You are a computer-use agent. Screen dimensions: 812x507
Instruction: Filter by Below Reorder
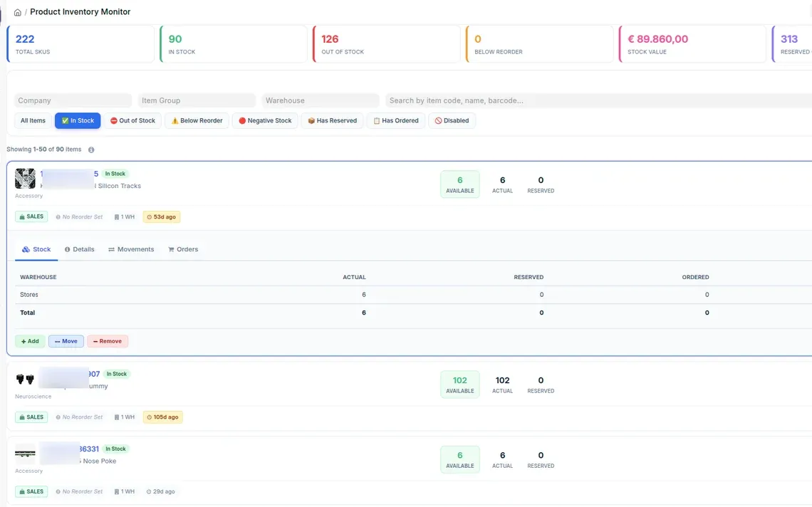point(197,120)
